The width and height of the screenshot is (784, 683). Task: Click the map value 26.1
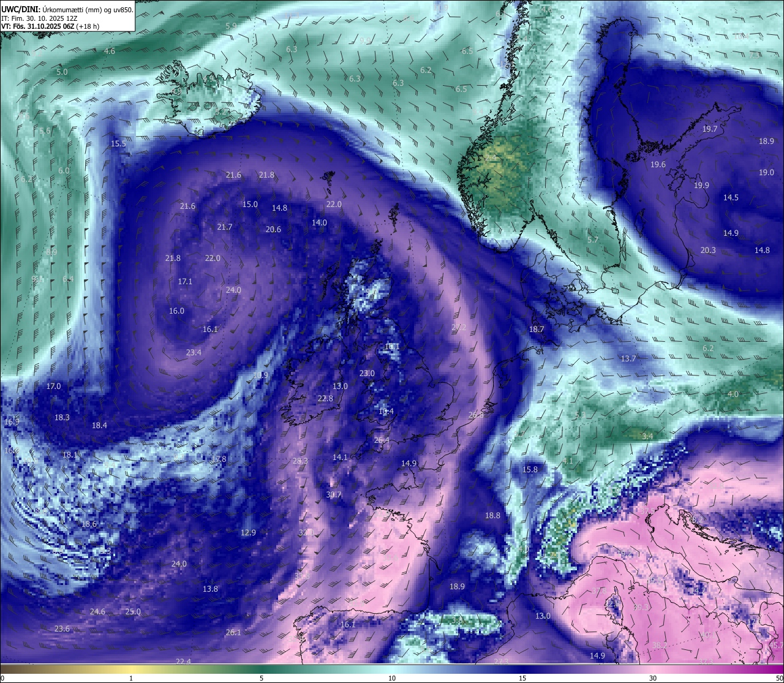click(x=233, y=633)
